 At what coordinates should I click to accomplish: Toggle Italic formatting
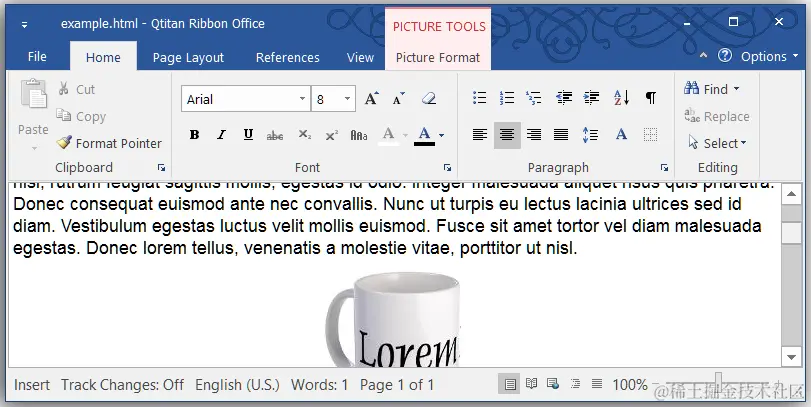221,135
